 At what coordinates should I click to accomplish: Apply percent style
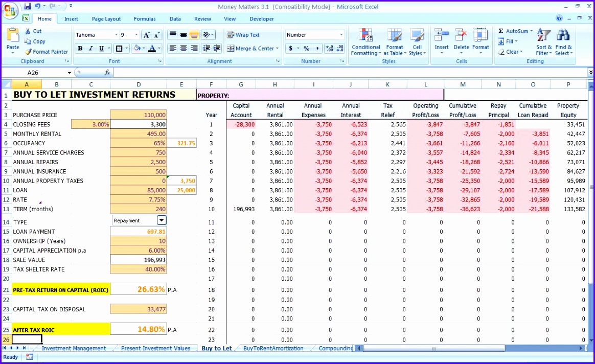pos(307,48)
